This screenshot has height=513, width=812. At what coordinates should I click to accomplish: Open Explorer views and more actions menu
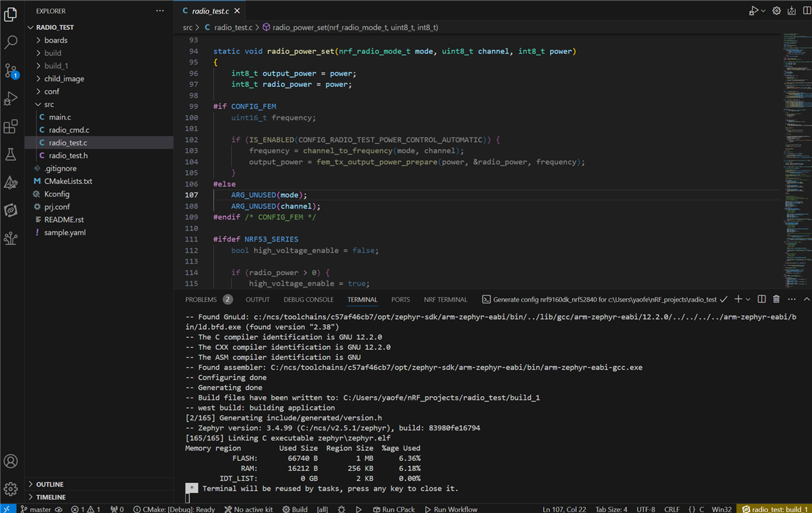160,11
